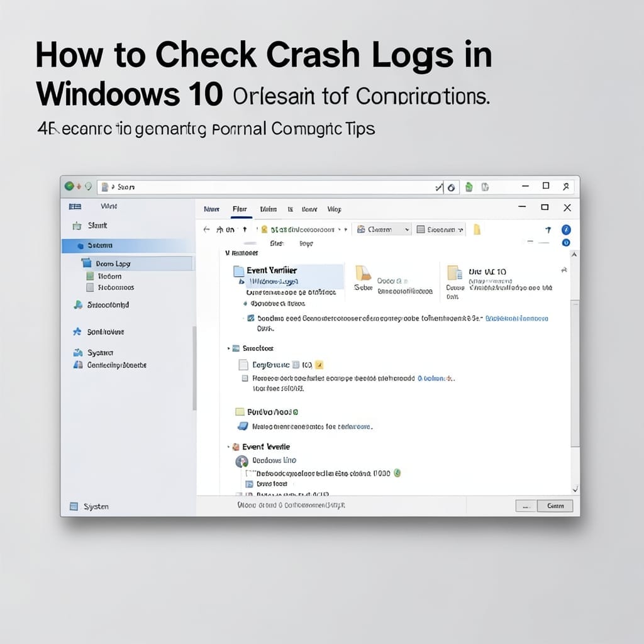
Task: Click the green bag icon in the outer top bar
Action: pyautogui.click(x=469, y=187)
